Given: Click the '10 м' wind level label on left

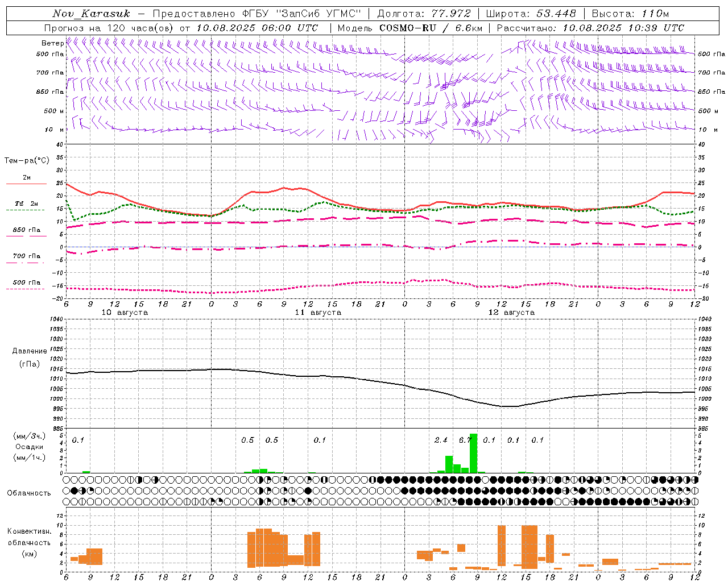Looking at the screenshot, I should click(x=55, y=130).
